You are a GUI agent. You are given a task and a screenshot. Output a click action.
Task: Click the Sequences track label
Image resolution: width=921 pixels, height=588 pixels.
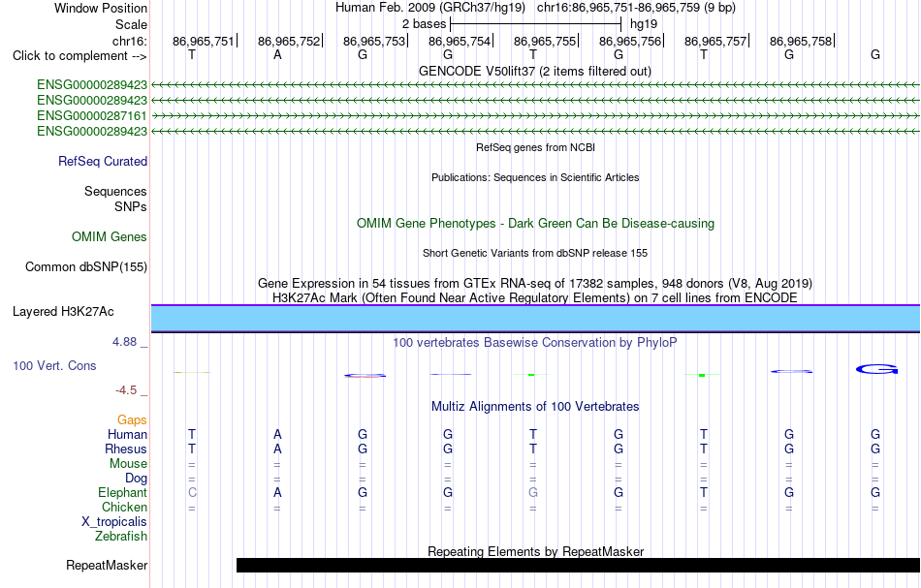coord(115,191)
